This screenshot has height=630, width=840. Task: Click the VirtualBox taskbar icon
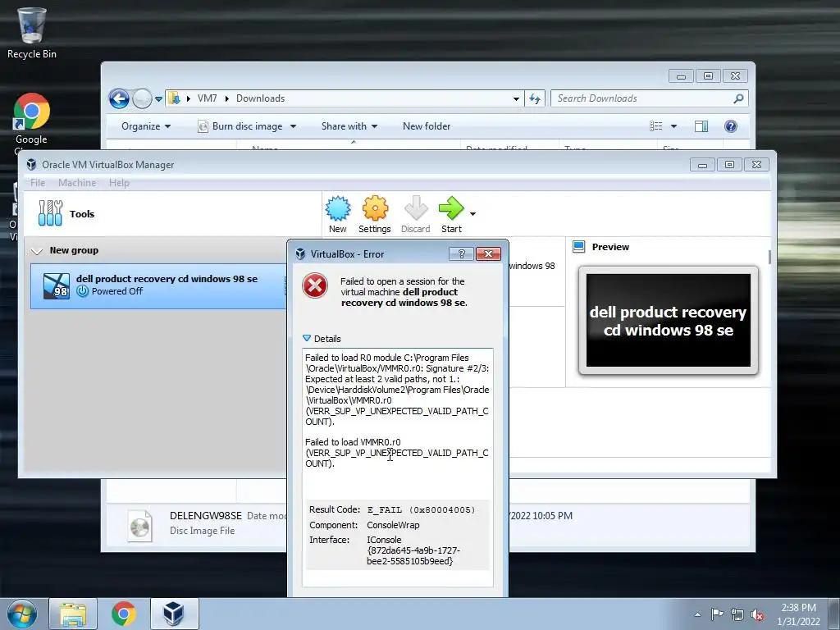tap(174, 614)
